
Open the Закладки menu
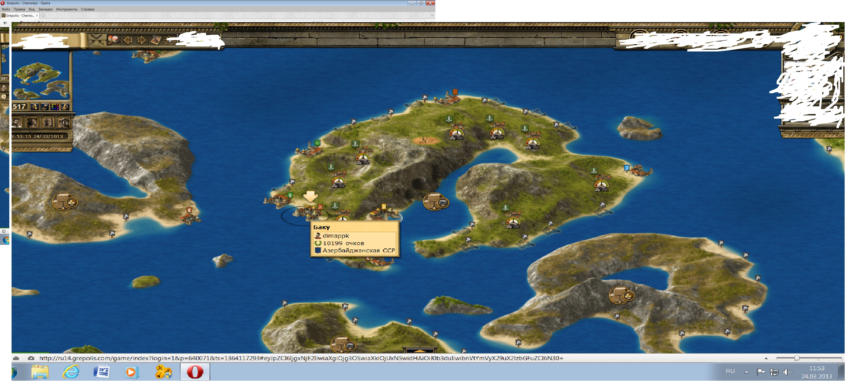tap(45, 9)
